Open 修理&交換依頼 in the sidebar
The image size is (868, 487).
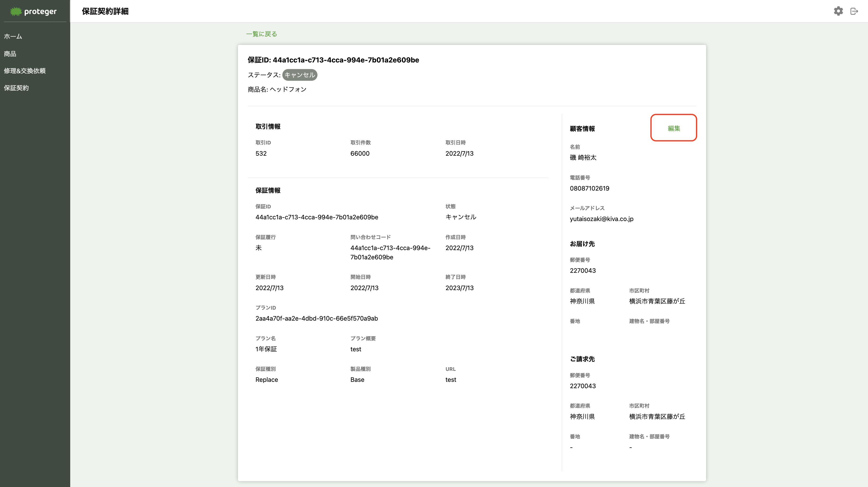pos(25,71)
